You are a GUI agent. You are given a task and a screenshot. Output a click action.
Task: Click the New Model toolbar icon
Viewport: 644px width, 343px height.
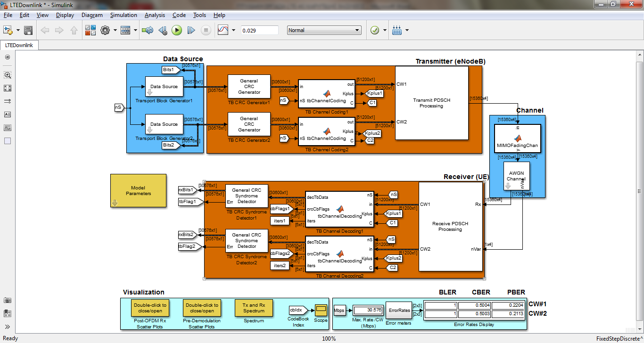pos(8,30)
